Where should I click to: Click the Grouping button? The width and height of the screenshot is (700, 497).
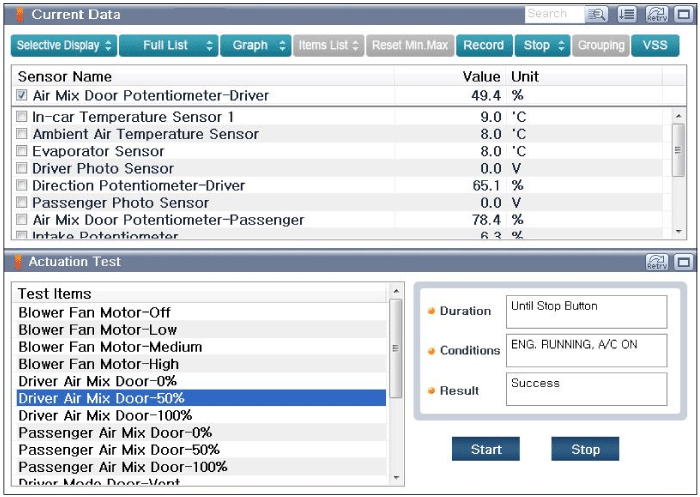point(601,46)
